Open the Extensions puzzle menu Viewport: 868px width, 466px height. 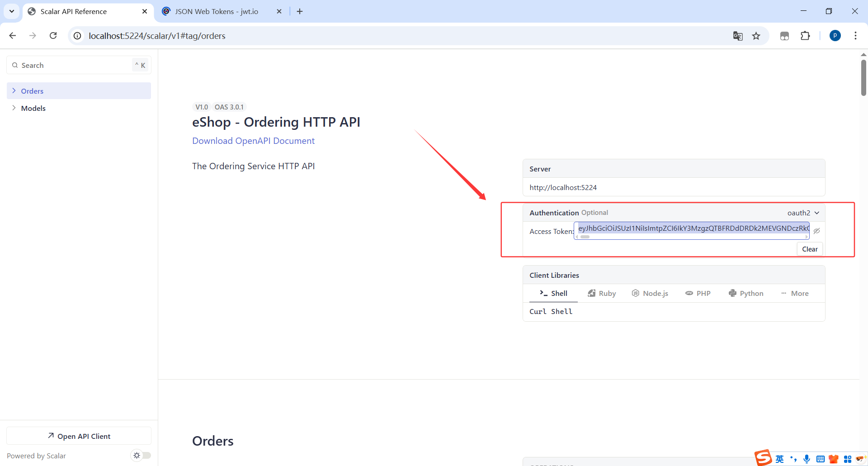pos(805,36)
